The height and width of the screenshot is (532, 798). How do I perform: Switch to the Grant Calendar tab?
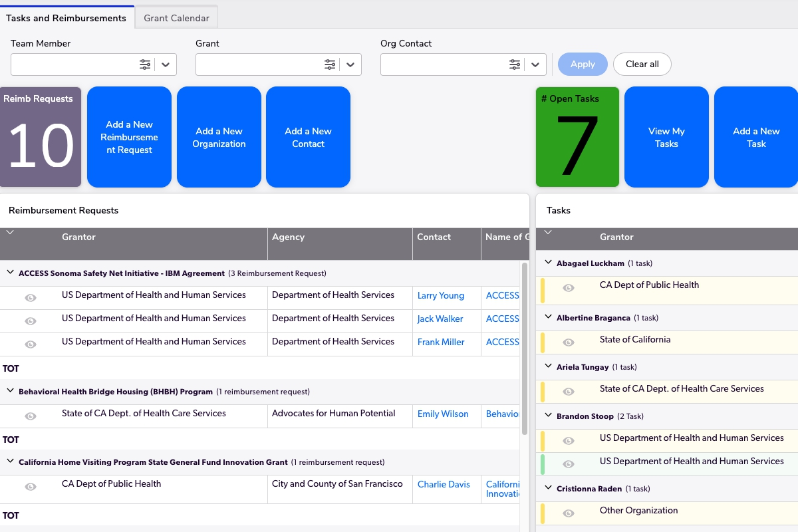click(176, 18)
